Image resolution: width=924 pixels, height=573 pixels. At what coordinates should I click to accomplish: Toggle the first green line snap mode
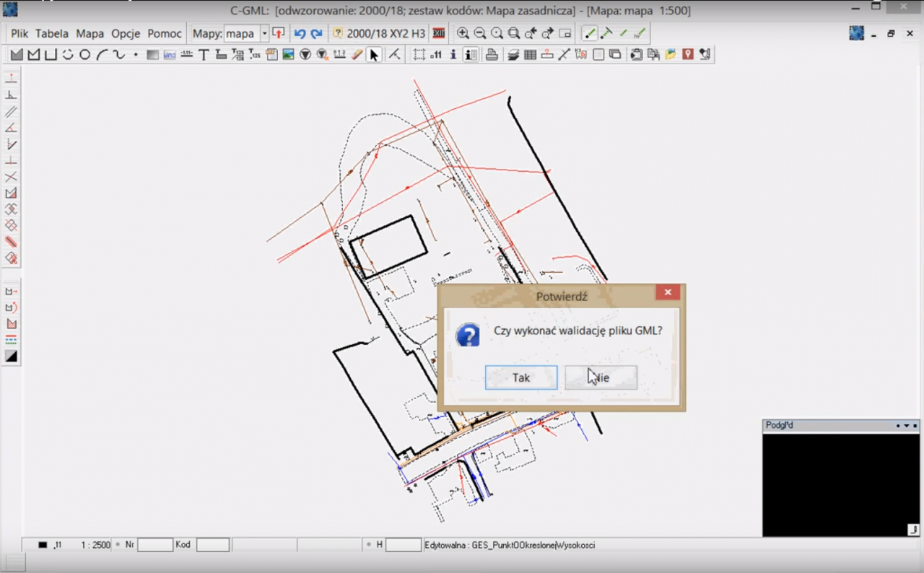coord(590,33)
